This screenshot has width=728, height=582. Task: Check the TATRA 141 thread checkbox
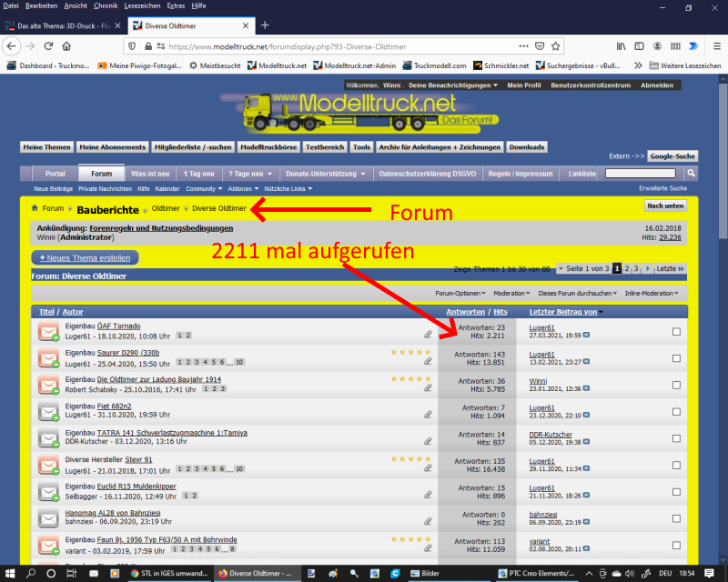676,438
